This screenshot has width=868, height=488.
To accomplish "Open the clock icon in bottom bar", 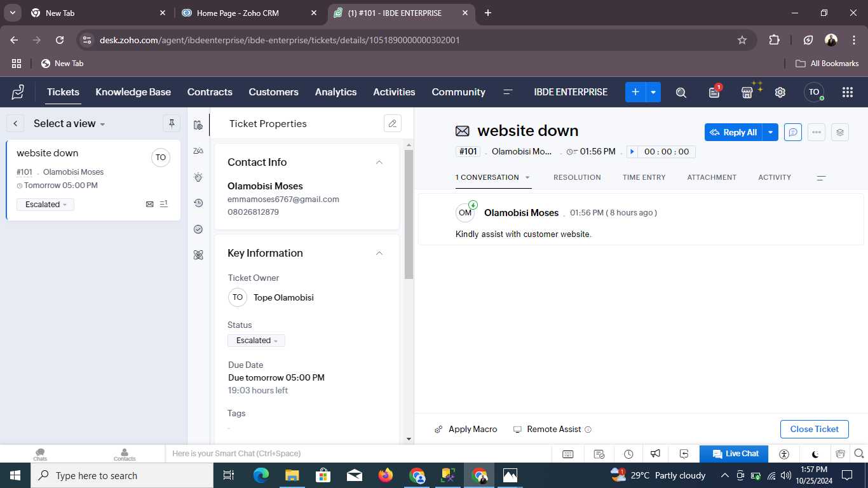I will pyautogui.click(x=628, y=454).
